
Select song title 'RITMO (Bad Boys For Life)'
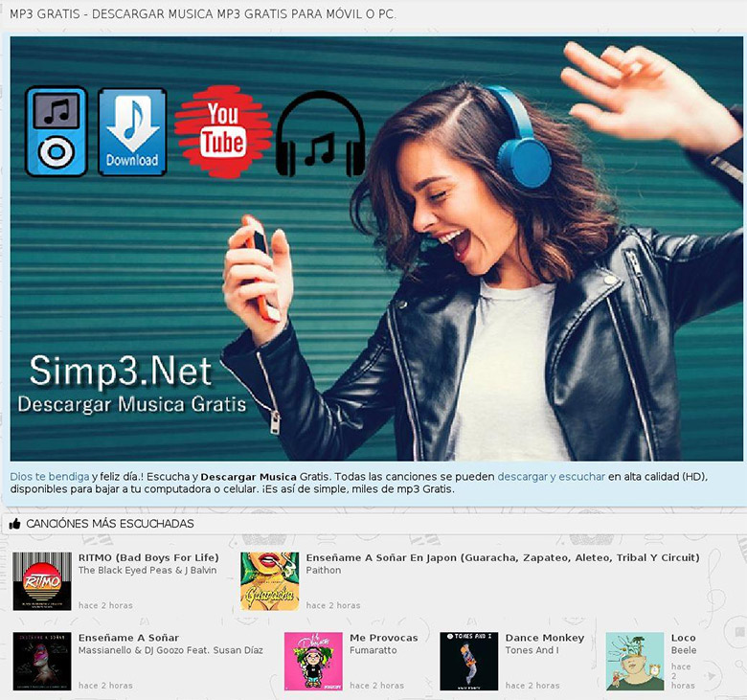[148, 557]
